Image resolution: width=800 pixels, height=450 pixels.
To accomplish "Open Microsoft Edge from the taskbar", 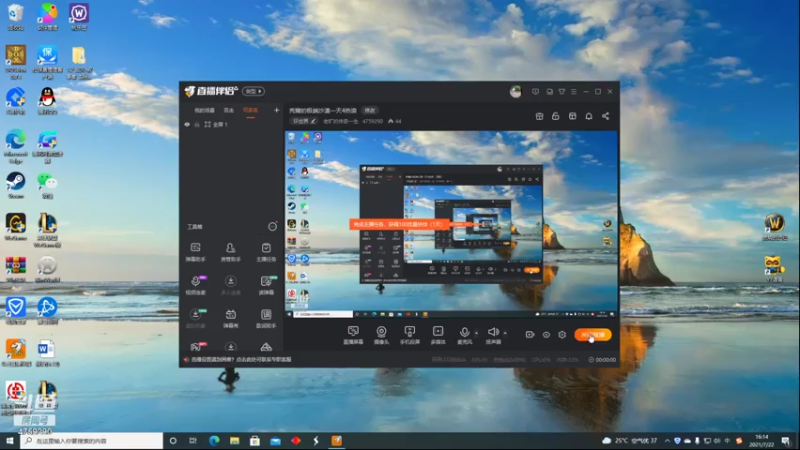I will coord(214,441).
